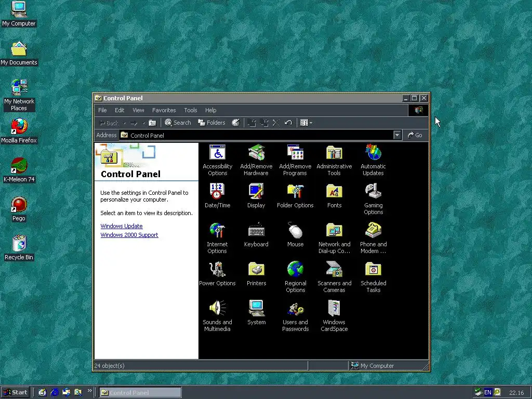Open Gaming Options applet
Image resolution: width=532 pixels, height=399 pixels.
[x=373, y=199]
